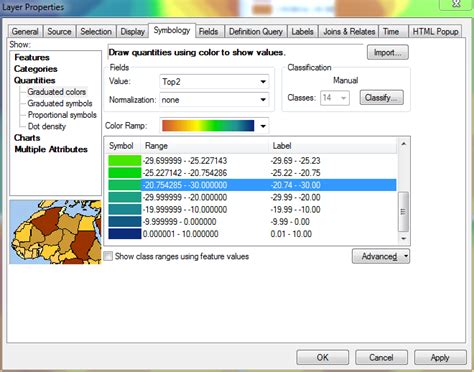
Task: Go to the Selection tab
Action: point(96,32)
